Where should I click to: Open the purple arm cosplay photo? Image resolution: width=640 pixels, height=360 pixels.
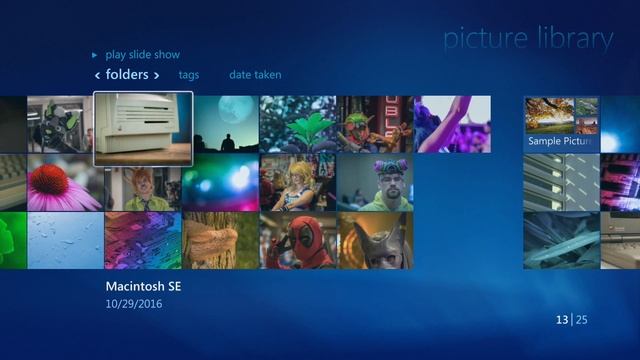[453, 124]
